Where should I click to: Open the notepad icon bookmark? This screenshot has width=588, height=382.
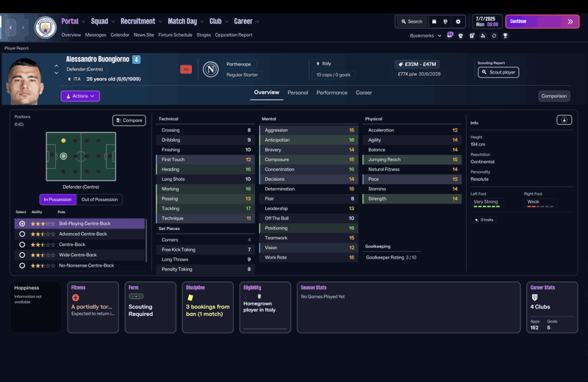[472, 35]
